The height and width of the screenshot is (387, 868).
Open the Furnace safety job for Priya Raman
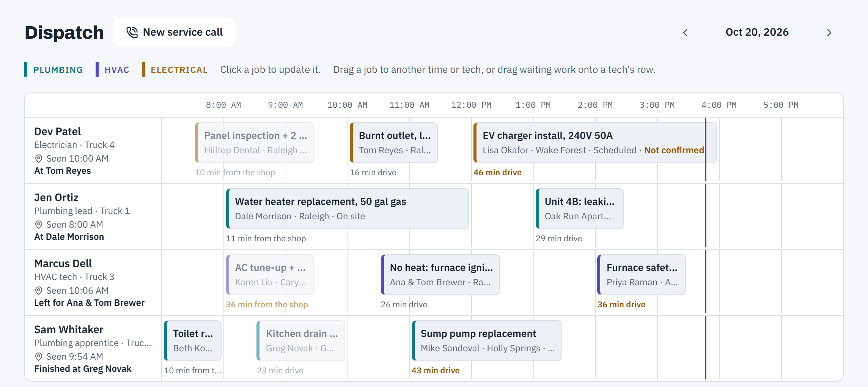tap(642, 275)
